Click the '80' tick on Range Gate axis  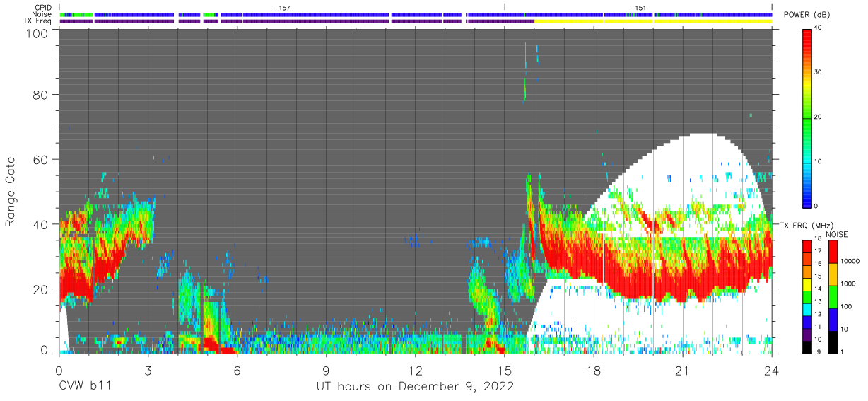[41, 95]
